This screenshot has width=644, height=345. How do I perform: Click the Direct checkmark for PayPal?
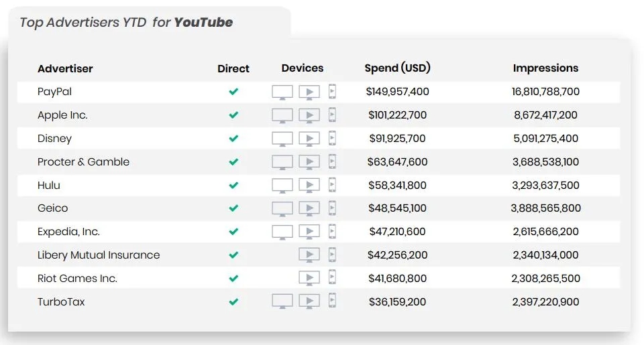[233, 92]
